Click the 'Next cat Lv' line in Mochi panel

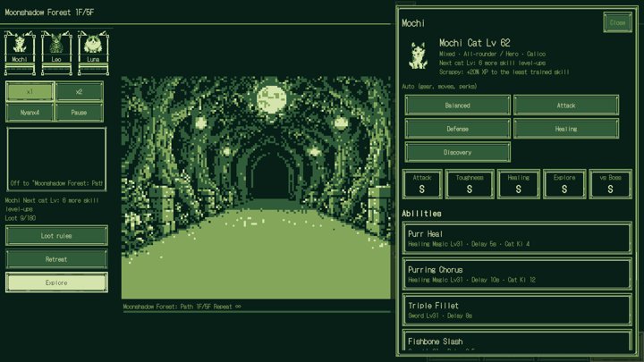coord(492,63)
